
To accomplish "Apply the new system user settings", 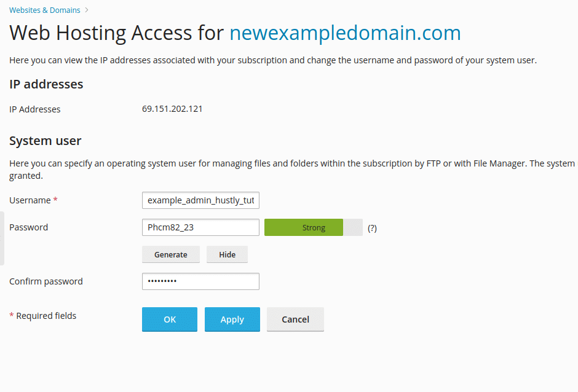I will click(x=232, y=319).
